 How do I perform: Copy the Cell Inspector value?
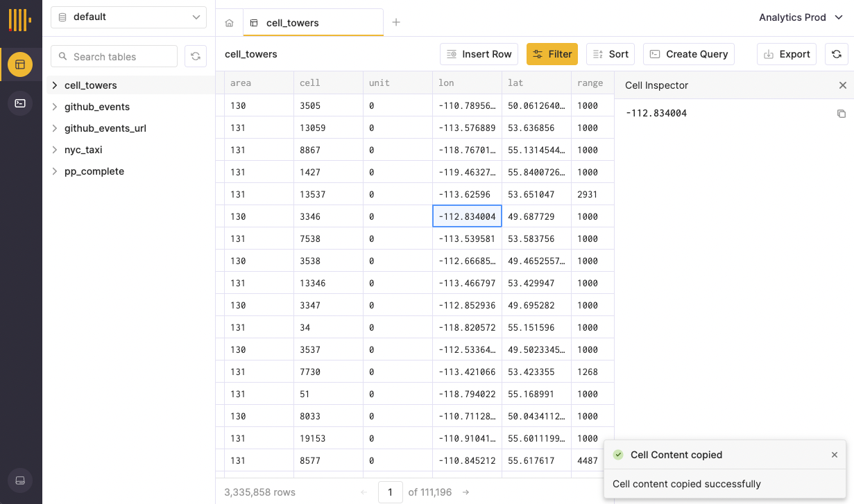[x=842, y=114]
